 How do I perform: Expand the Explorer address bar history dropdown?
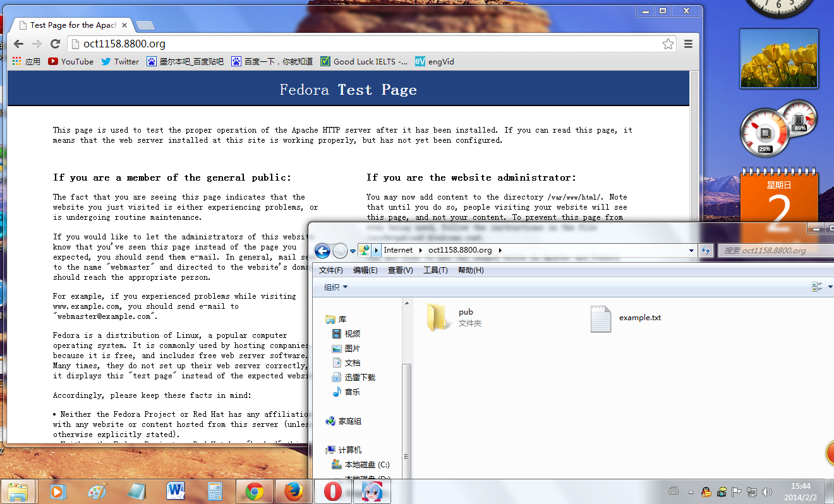[x=692, y=250]
